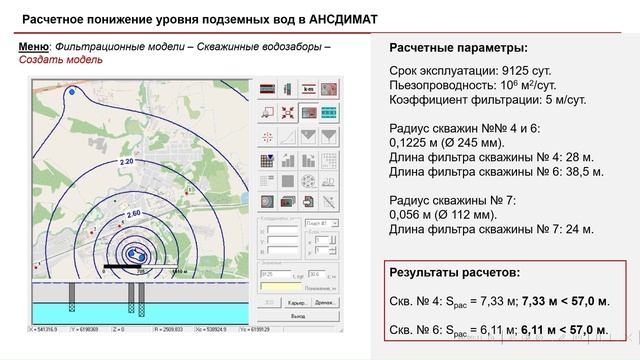This screenshot has height=360, width=640.
Task: Click the crossed-out line tool icon
Action: click(329, 201)
